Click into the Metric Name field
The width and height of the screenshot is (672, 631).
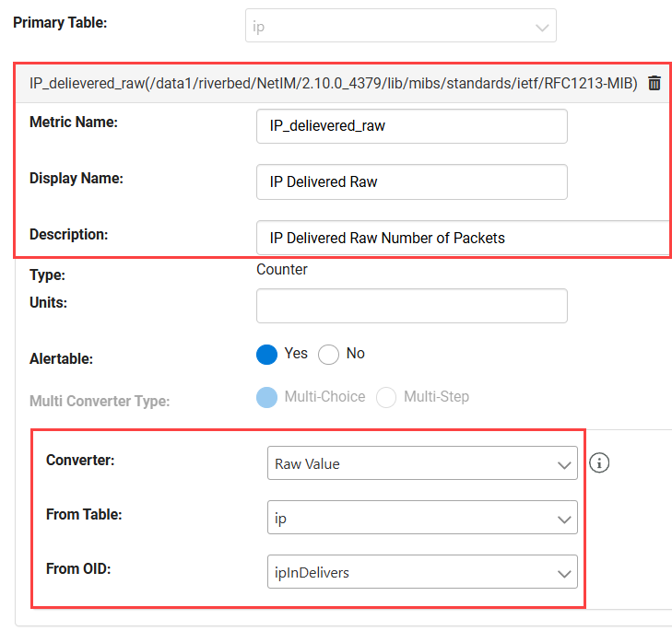pos(411,126)
